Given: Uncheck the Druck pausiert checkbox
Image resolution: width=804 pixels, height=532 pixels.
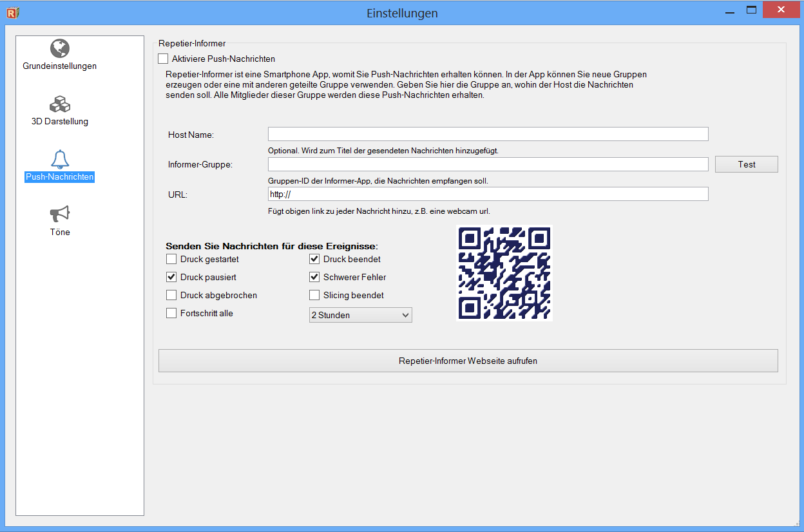Looking at the screenshot, I should point(171,278).
